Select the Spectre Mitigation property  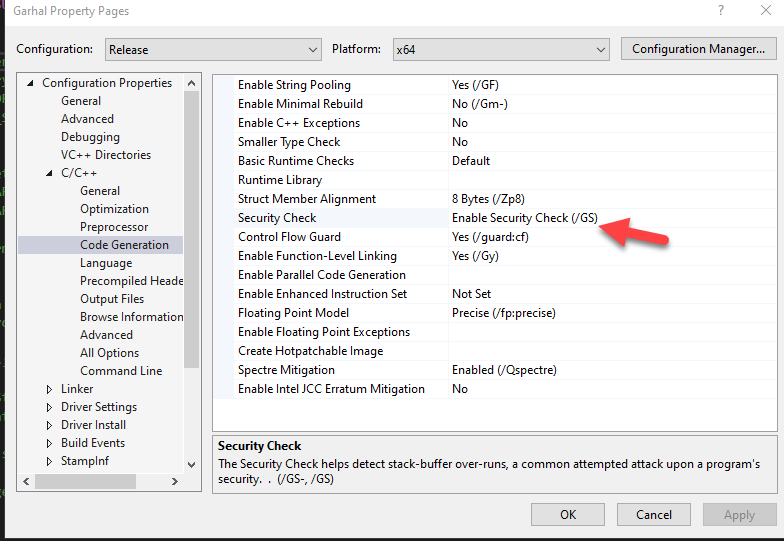pos(286,370)
